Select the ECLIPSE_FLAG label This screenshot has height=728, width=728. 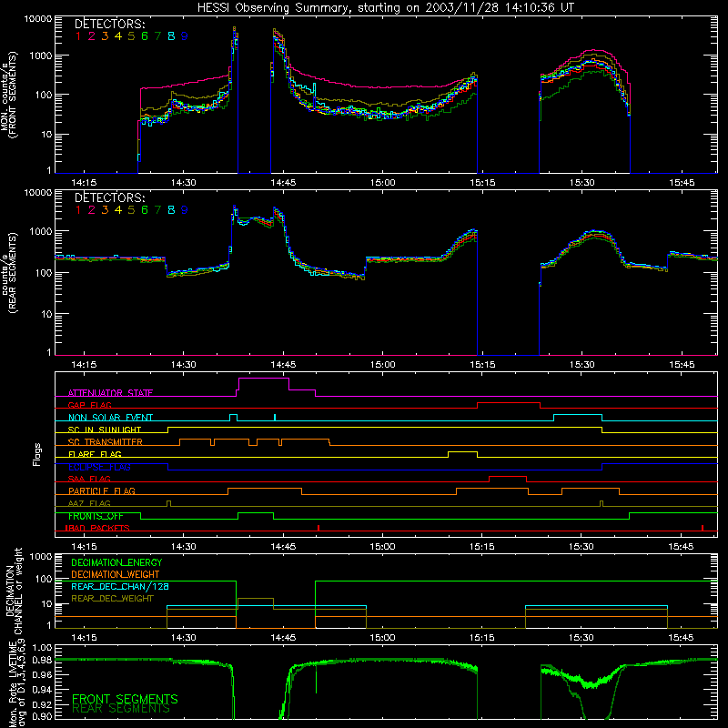[99, 467]
